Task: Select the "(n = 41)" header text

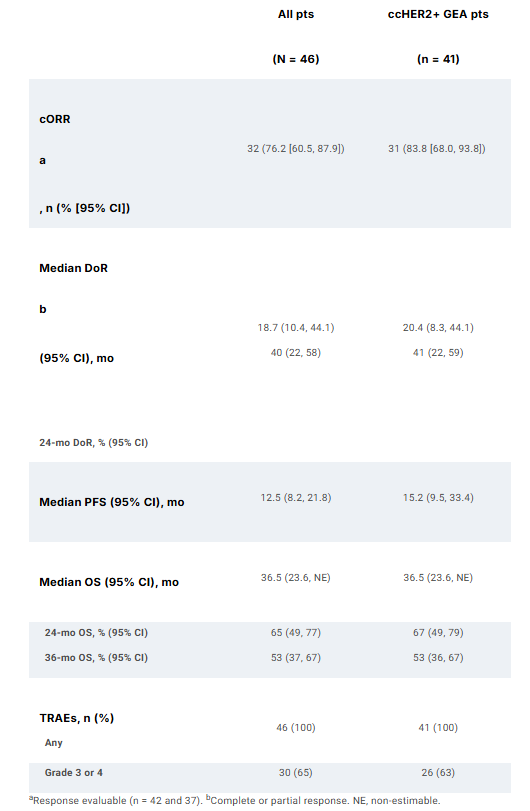Action: pyautogui.click(x=438, y=59)
